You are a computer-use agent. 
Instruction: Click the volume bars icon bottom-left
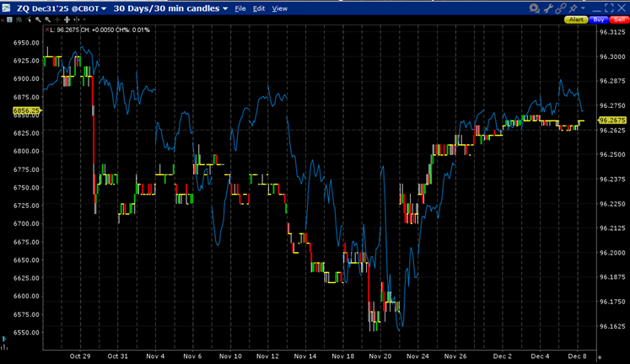point(4,347)
